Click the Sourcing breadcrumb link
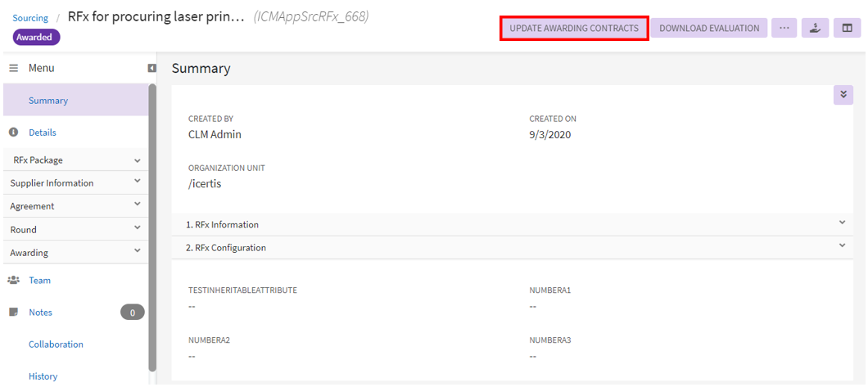 (30, 18)
